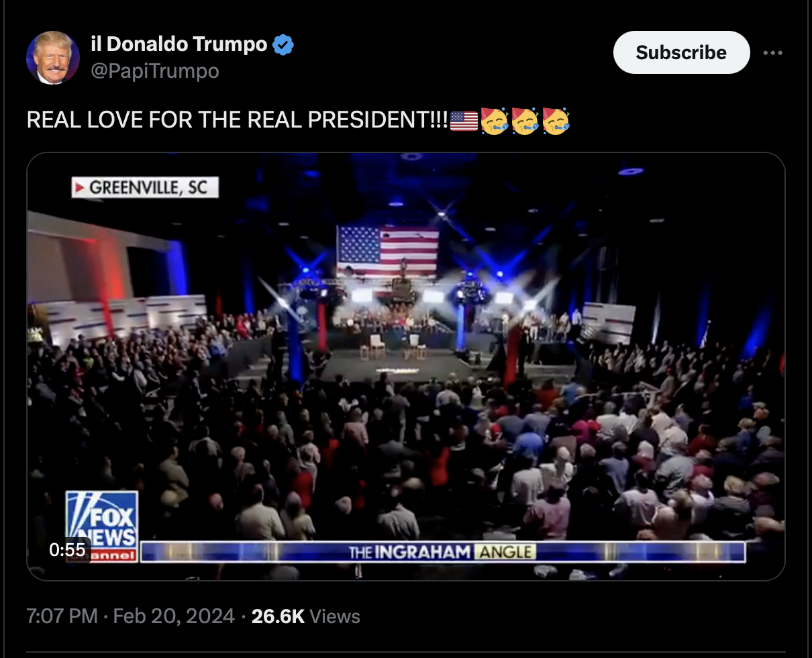Click the American flag above the stage

pos(387,250)
